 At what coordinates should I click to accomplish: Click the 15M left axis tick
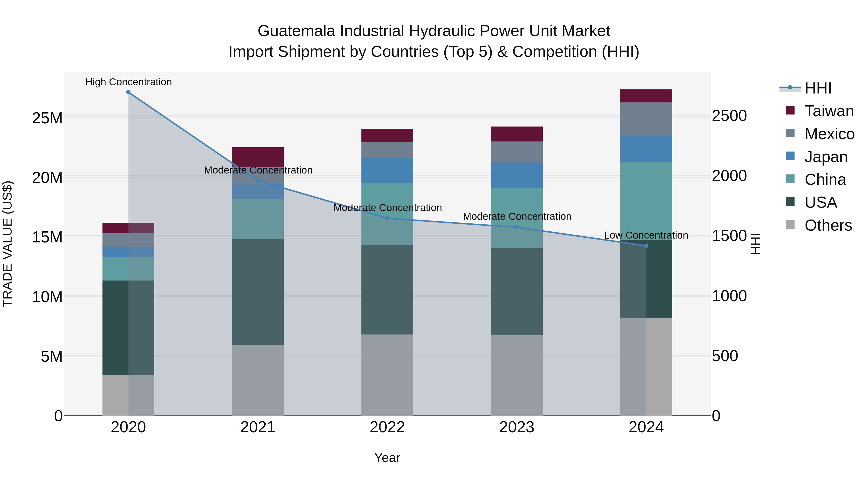coord(47,237)
